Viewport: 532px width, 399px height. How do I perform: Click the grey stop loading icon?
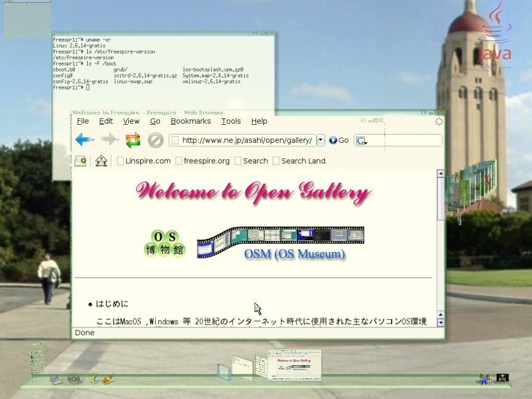click(x=156, y=140)
